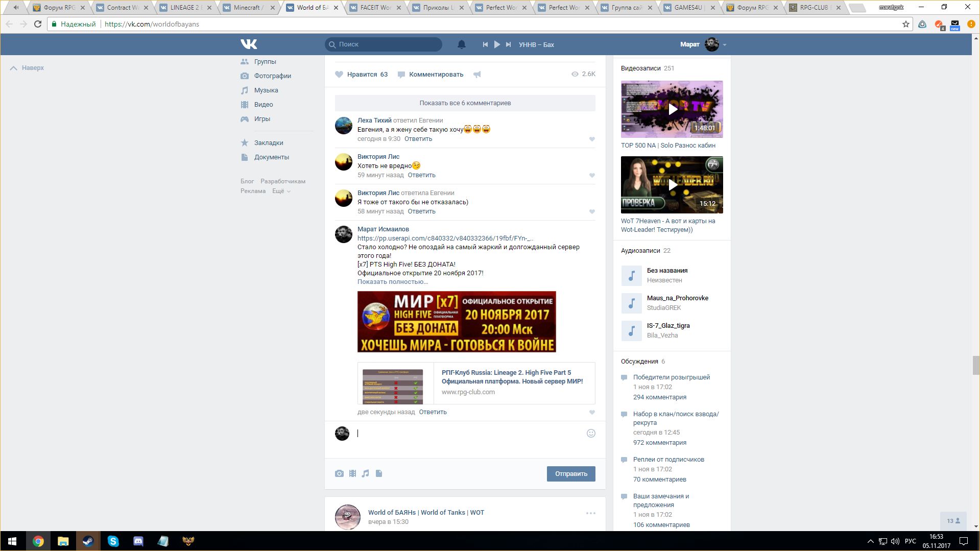Attach a photo using camera icon
Image resolution: width=980 pixels, height=551 pixels.
[x=339, y=473]
